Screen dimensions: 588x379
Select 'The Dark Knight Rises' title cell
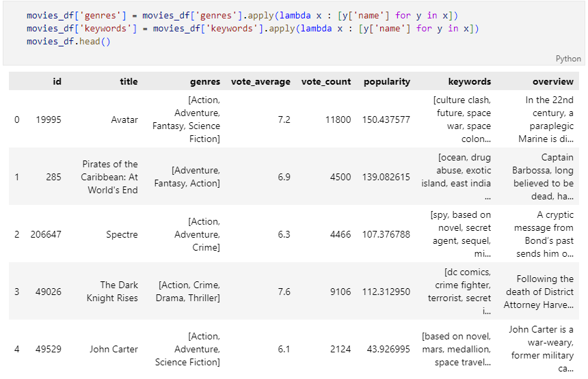112,292
